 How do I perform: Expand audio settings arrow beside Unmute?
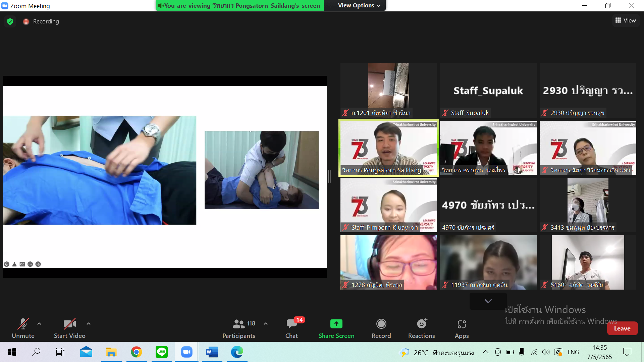point(39,324)
